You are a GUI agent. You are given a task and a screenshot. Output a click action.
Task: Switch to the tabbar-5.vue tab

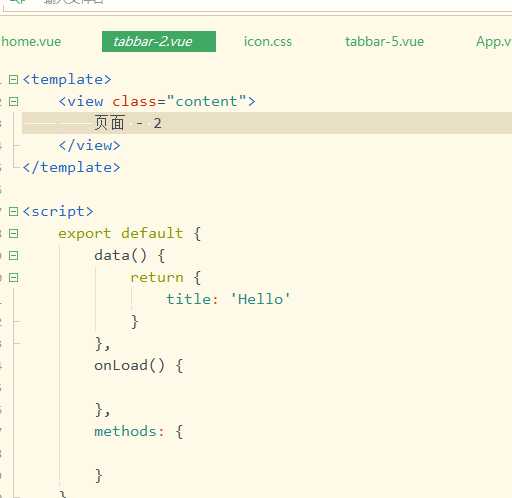(384, 42)
